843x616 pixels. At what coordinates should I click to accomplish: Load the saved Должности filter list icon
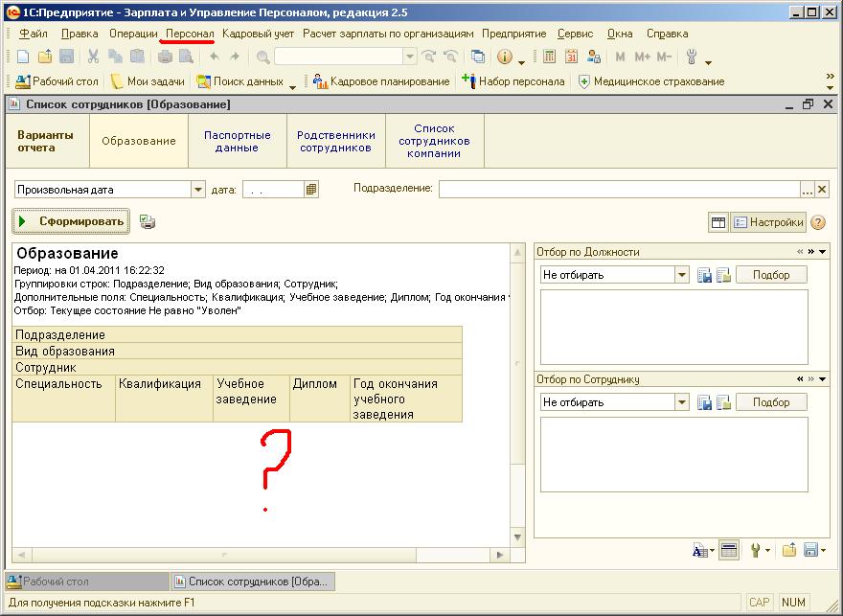point(723,275)
